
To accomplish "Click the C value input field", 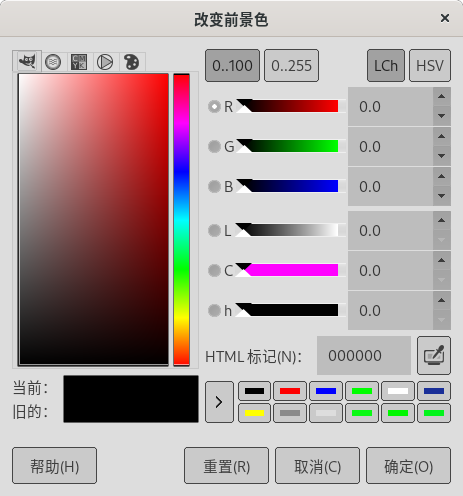I will click(391, 271).
